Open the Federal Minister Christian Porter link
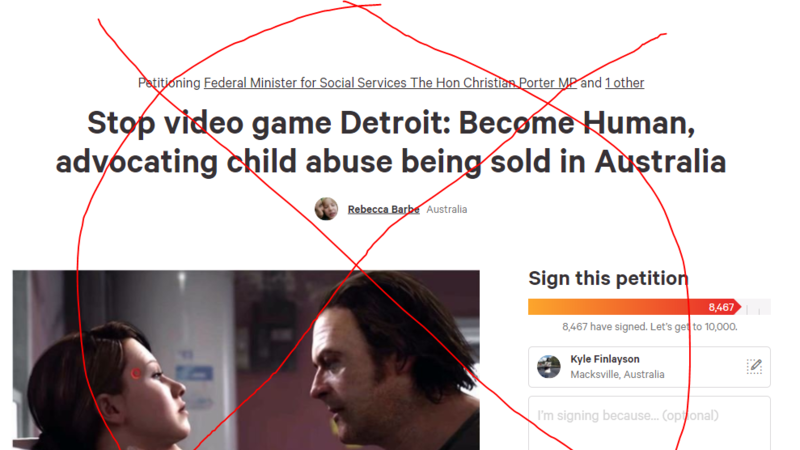This screenshot has height=450, width=800. 390,83
